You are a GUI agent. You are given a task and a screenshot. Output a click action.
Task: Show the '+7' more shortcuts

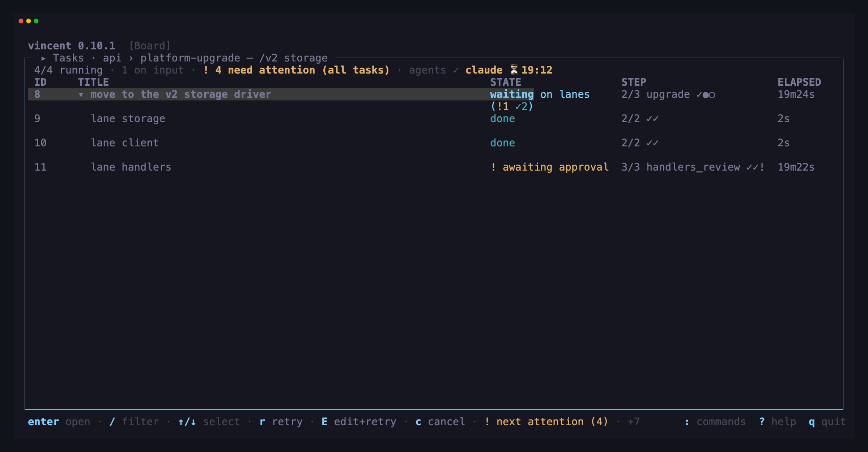click(x=634, y=422)
